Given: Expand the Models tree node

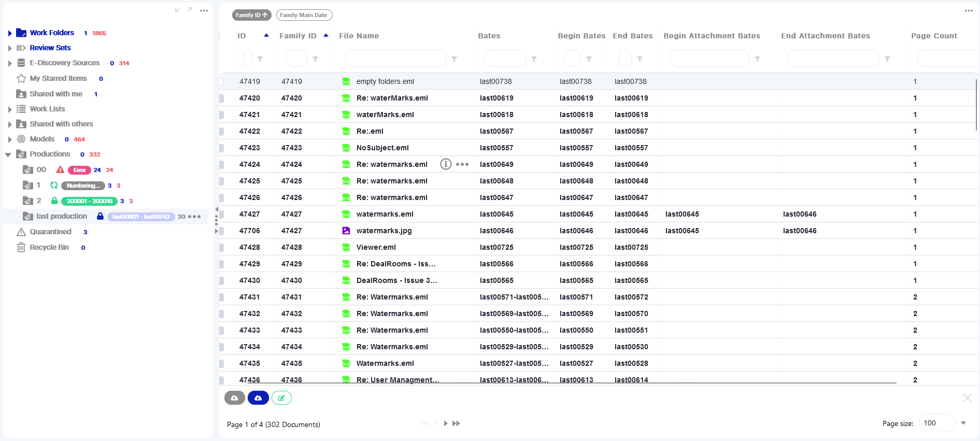Looking at the screenshot, I should click(10, 139).
